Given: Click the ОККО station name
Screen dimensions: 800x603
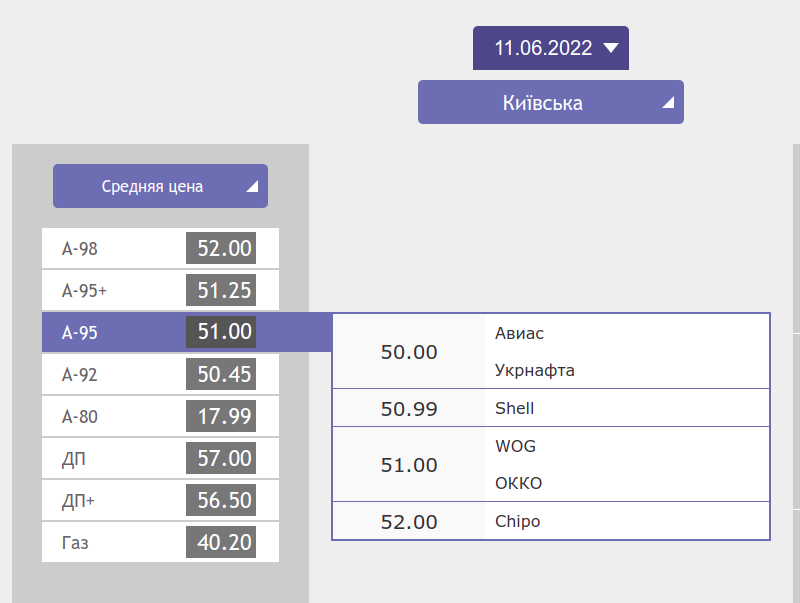Looking at the screenshot, I should [518, 483].
